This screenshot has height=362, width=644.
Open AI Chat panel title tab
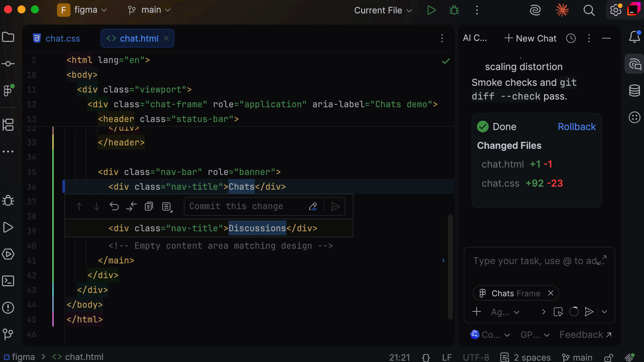[x=475, y=38]
